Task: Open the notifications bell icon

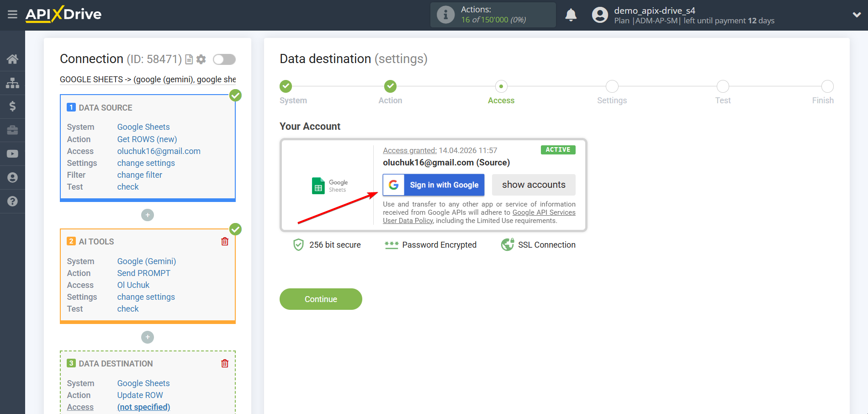Action: click(x=571, y=15)
